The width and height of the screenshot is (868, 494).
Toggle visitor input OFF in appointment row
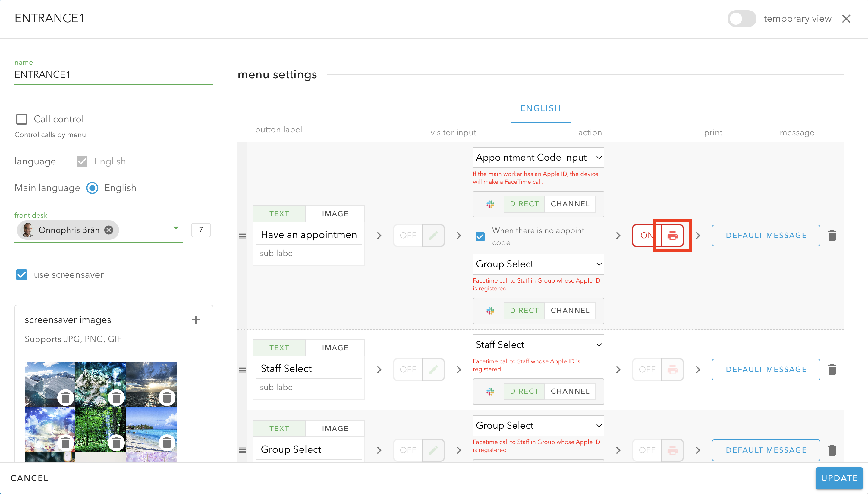408,236
